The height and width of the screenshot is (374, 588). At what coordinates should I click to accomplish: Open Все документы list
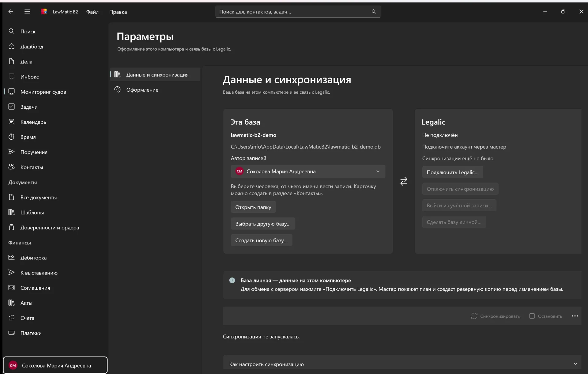55,197
